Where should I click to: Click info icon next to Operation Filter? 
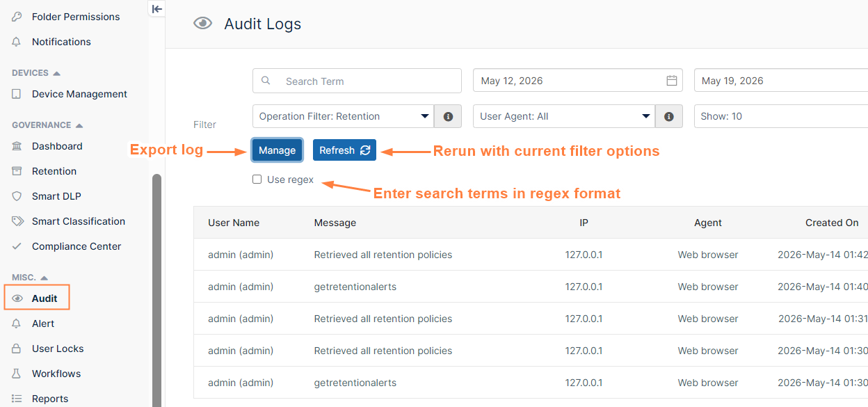click(448, 116)
